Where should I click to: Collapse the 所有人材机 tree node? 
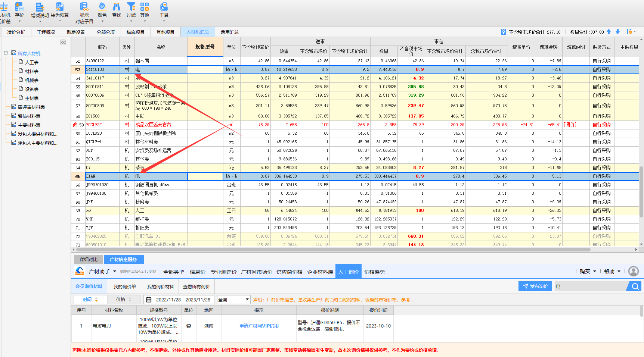6,53
